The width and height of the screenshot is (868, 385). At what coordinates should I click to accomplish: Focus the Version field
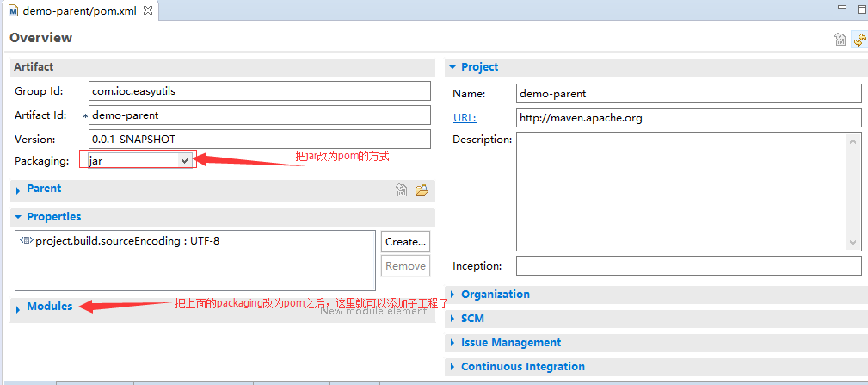[x=259, y=139]
